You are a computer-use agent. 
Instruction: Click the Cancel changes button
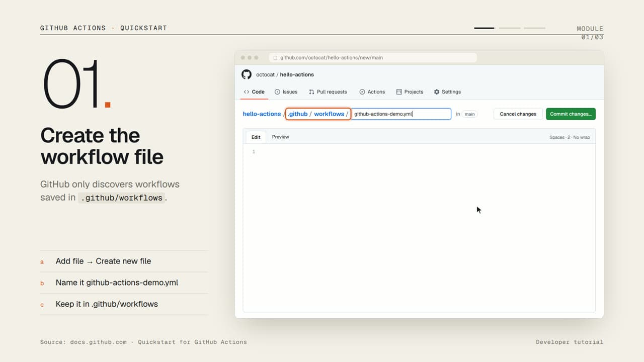(518, 114)
